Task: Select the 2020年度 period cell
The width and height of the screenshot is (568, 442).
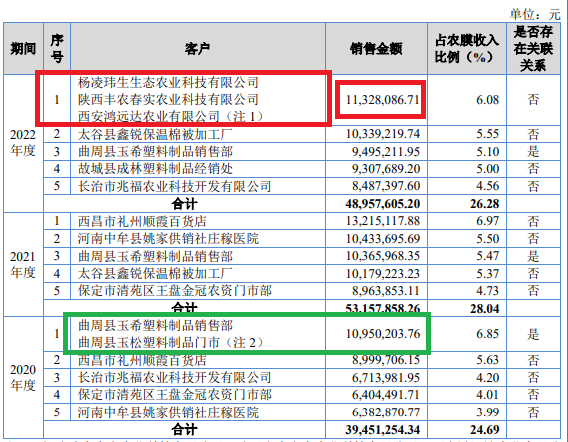Action: click(x=23, y=378)
